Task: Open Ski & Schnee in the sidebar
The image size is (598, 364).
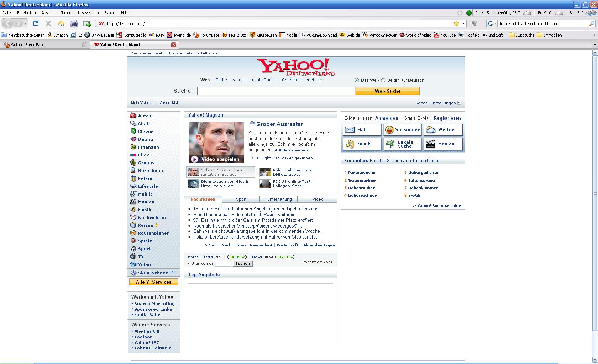Action: (153, 273)
